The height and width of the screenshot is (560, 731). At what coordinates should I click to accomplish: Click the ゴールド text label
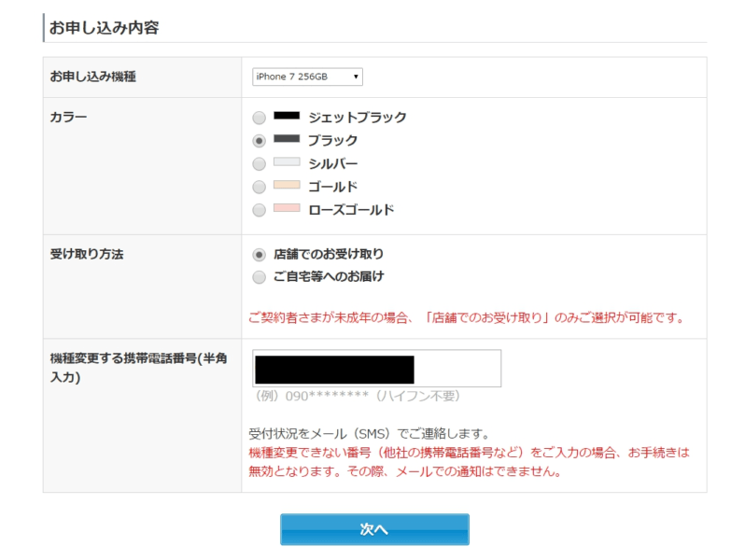333,188
